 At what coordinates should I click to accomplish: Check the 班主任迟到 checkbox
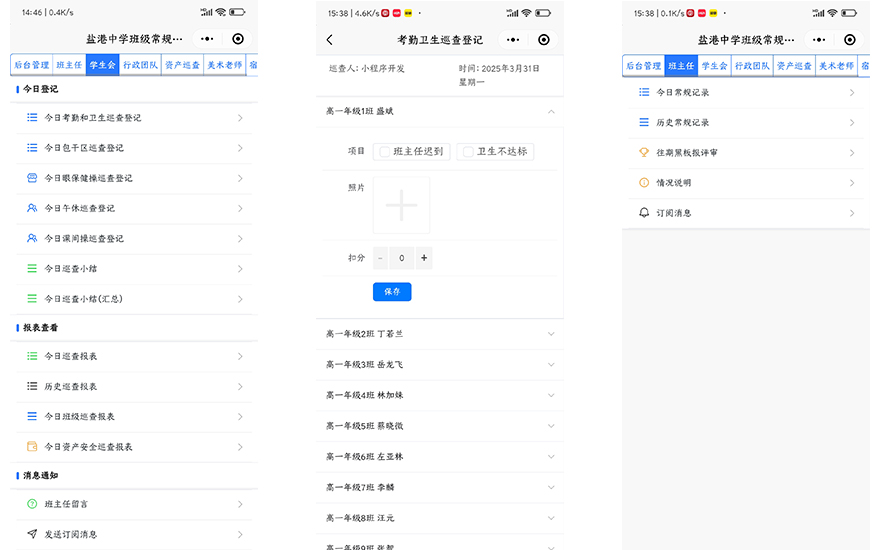(384, 152)
